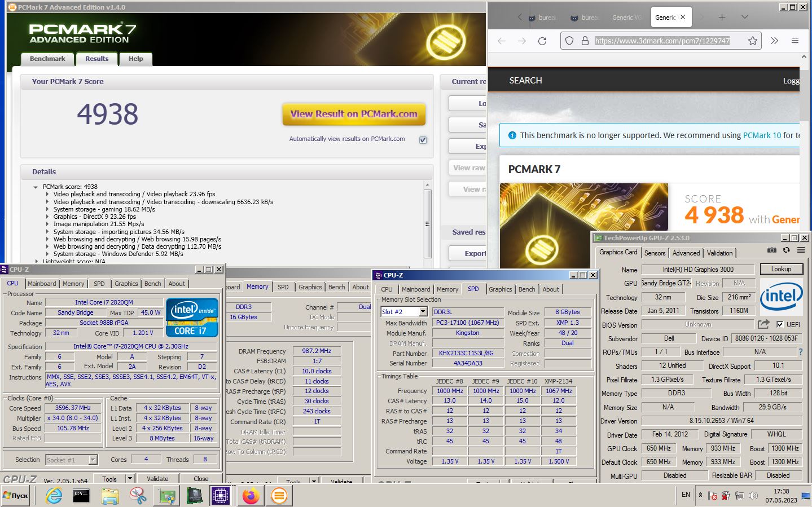The image size is (812, 507).
Task: Click the SEARCH field on 3dmark page
Action: tap(525, 81)
